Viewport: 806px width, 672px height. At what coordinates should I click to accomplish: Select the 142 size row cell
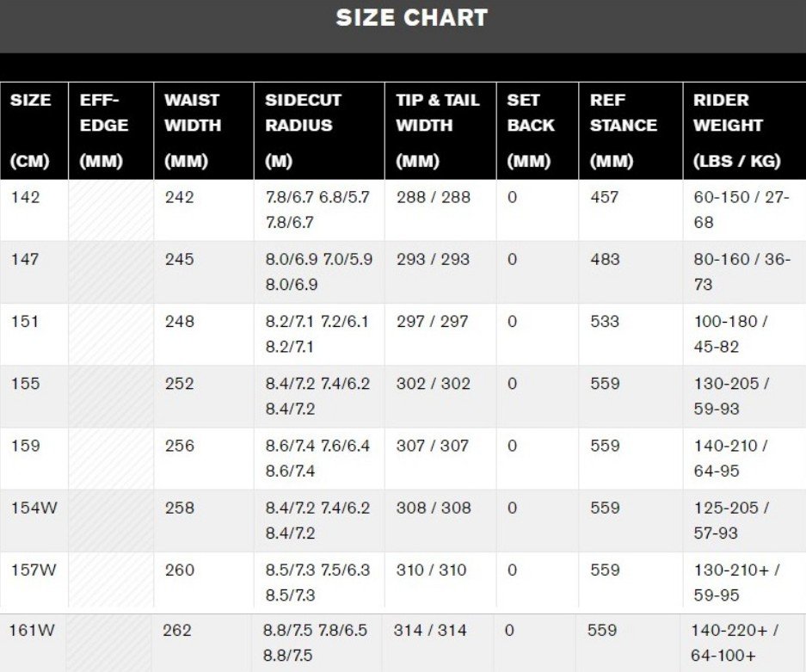tap(25, 197)
